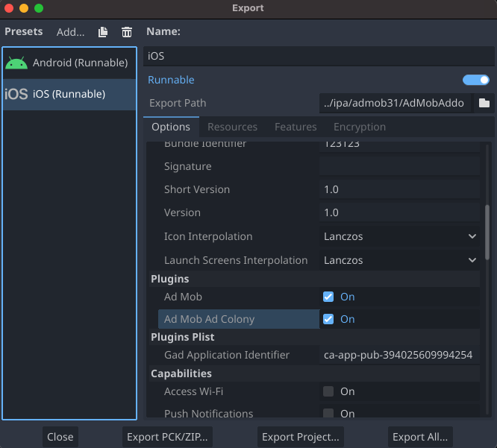The image size is (497, 448).
Task: Click the iOS logo icon in presets
Action: (16, 94)
